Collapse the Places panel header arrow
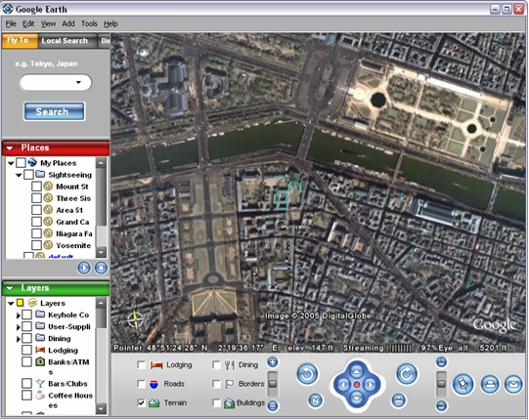The height and width of the screenshot is (420, 529). point(10,148)
